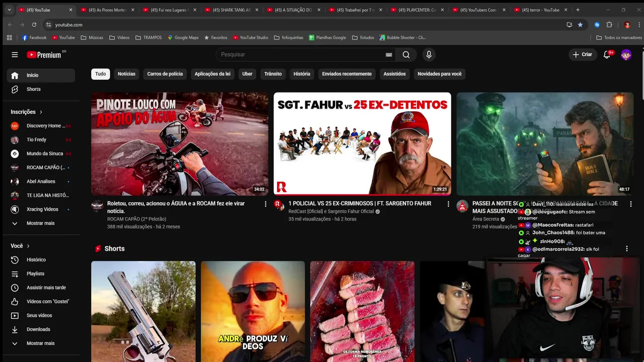The height and width of the screenshot is (362, 644).
Task: Open the Pinote Louco video thumbnail
Action: [180, 144]
